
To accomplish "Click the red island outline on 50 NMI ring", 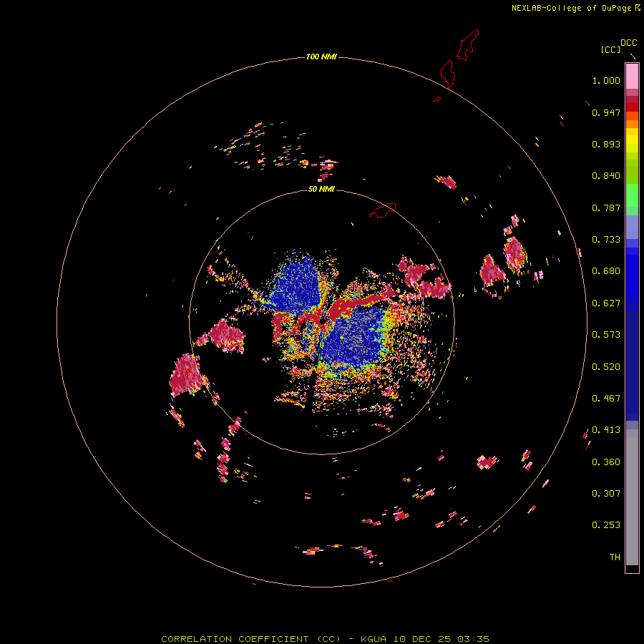I will click(x=383, y=210).
